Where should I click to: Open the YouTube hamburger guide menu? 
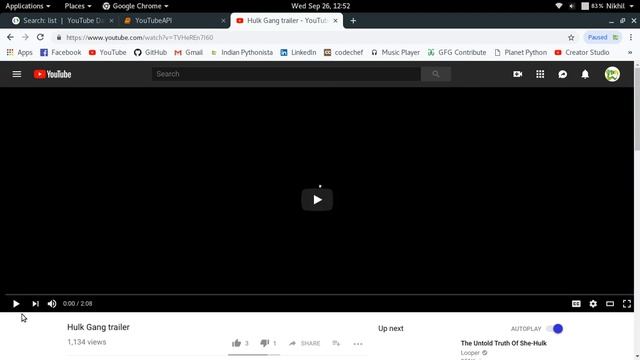pyautogui.click(x=17, y=74)
